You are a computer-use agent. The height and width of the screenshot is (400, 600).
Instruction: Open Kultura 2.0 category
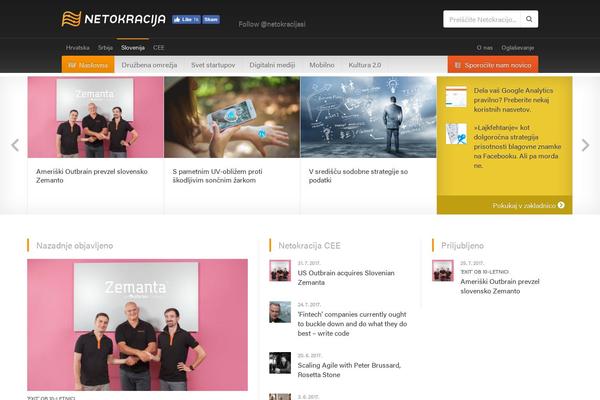[365, 65]
